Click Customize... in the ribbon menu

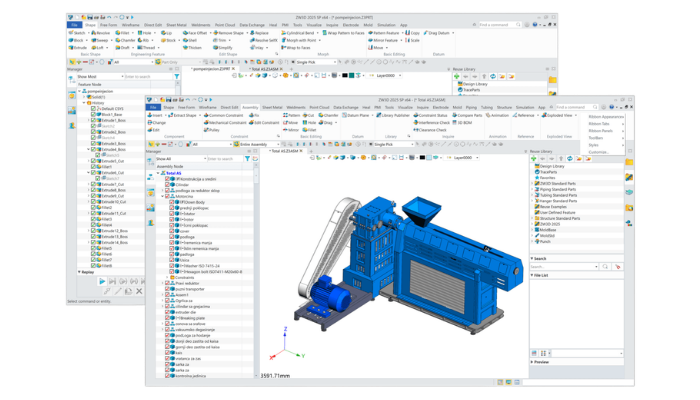pyautogui.click(x=599, y=152)
